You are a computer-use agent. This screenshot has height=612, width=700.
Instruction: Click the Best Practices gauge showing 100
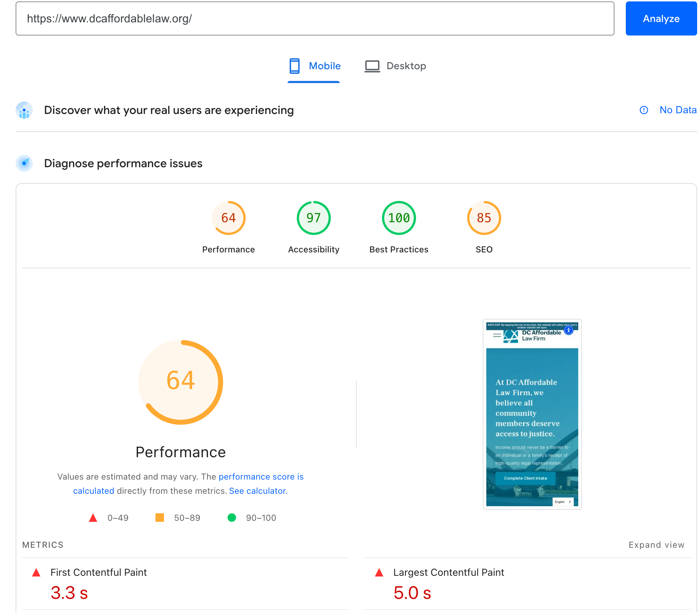[398, 218]
